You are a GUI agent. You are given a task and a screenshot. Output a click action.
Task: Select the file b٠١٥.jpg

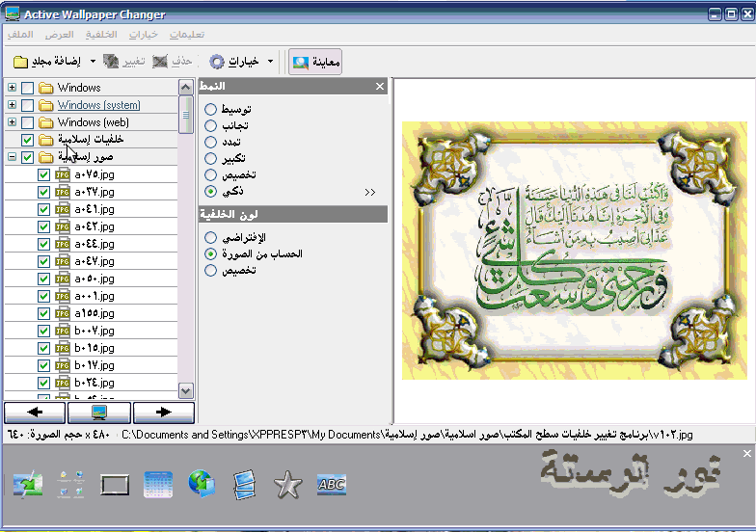[94, 348]
